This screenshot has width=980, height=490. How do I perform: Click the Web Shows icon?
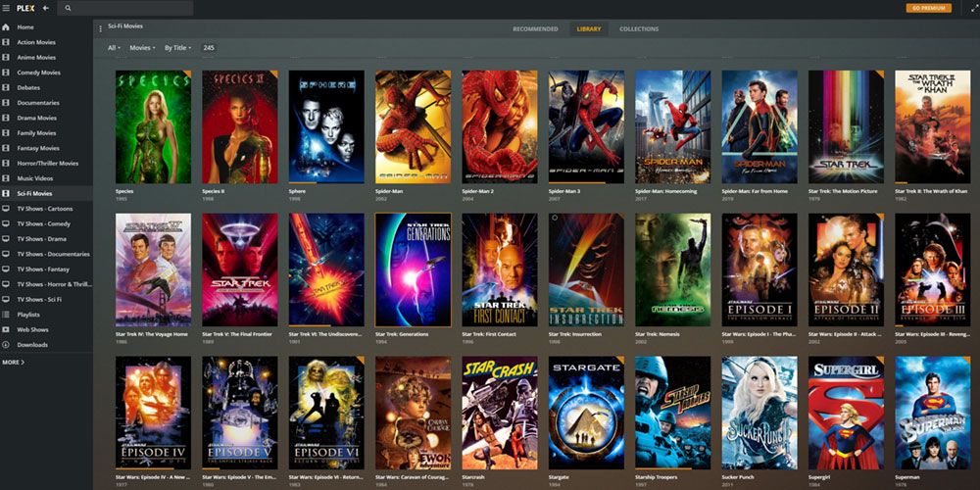click(6, 329)
